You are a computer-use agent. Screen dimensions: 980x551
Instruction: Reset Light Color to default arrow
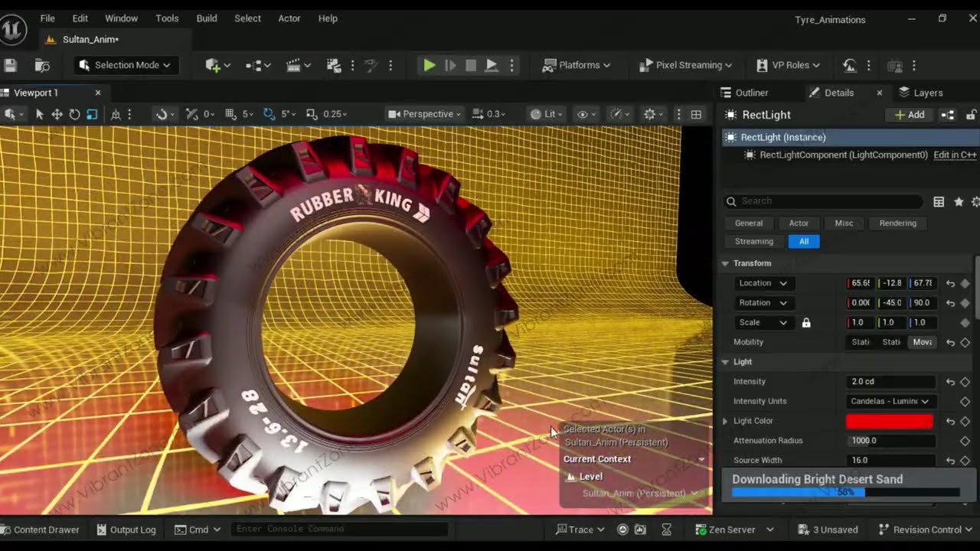pos(950,421)
